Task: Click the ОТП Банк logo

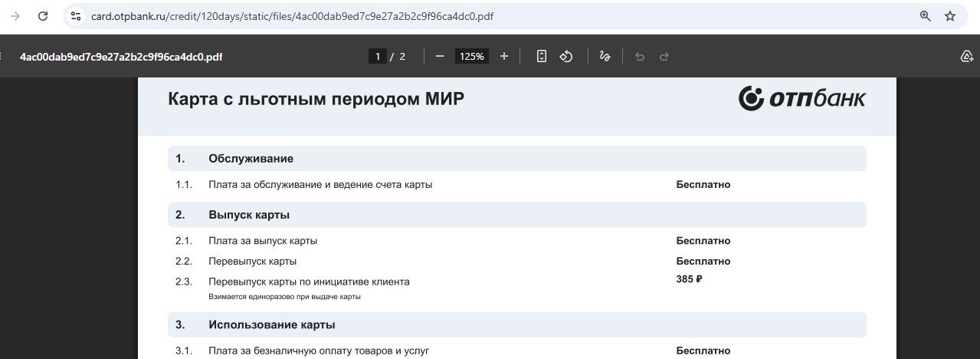Action: tap(801, 98)
